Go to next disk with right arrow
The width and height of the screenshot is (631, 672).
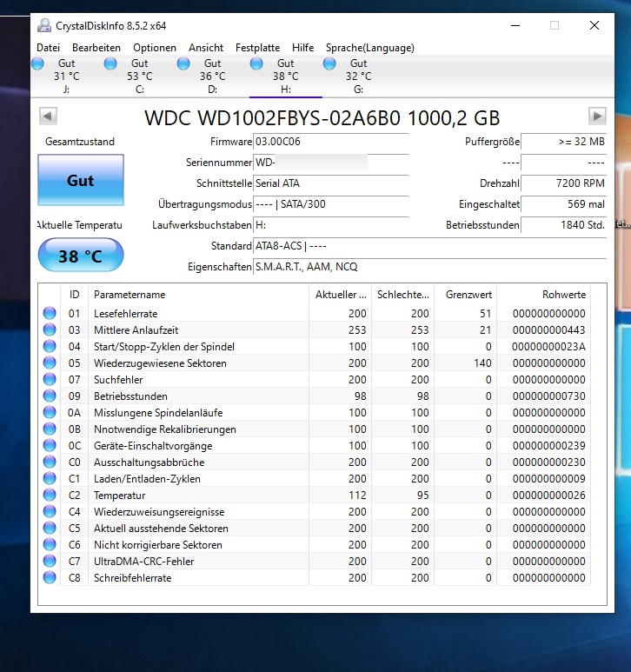[597, 116]
